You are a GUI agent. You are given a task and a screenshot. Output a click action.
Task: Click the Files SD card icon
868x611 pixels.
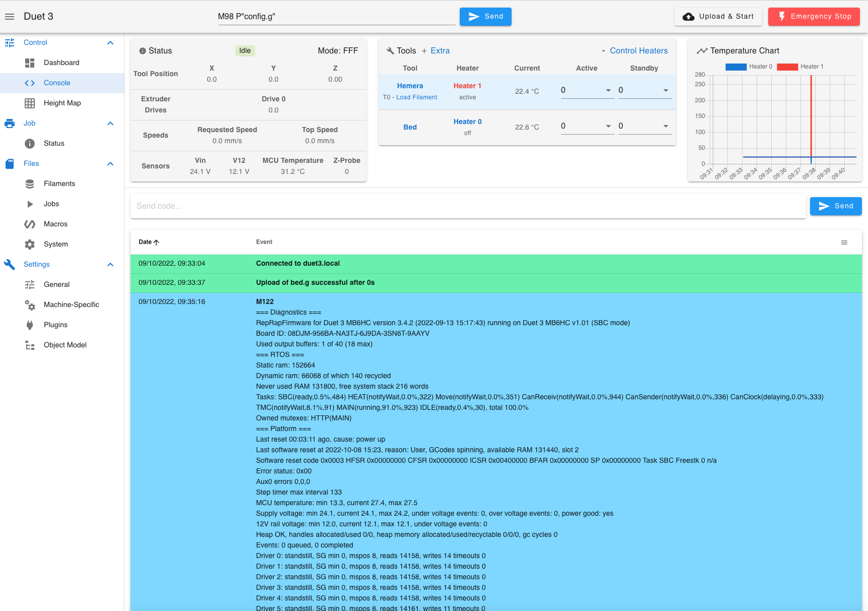pos(10,164)
